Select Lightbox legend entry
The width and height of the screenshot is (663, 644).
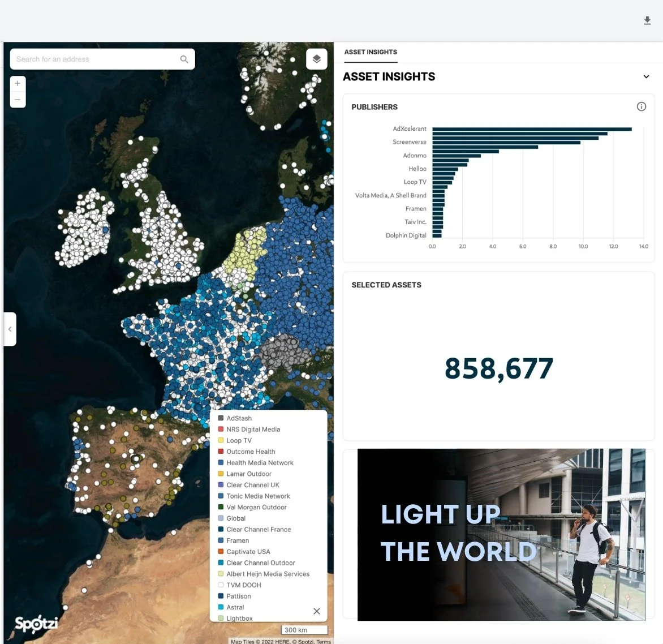(x=235, y=618)
